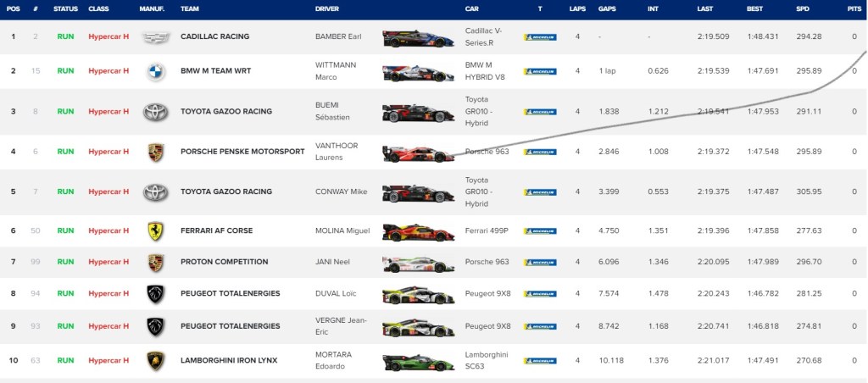The height and width of the screenshot is (383, 868).
Task: Open PROTON COMPETITION team name
Action: (x=224, y=262)
